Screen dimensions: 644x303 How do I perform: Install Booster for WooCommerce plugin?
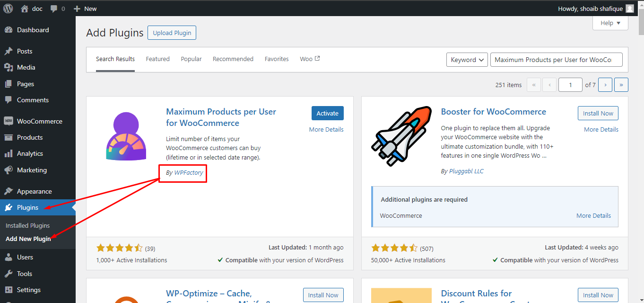click(598, 113)
